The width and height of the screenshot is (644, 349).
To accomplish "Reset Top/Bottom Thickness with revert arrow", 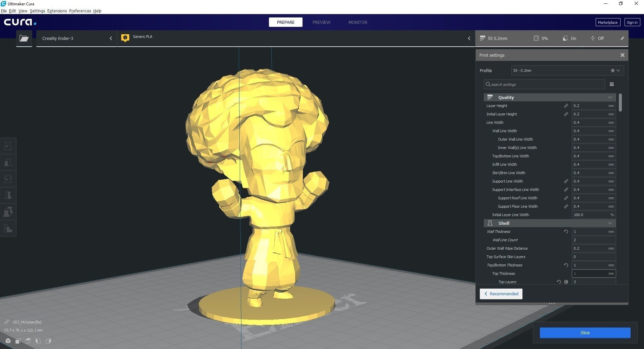I will 566,265.
